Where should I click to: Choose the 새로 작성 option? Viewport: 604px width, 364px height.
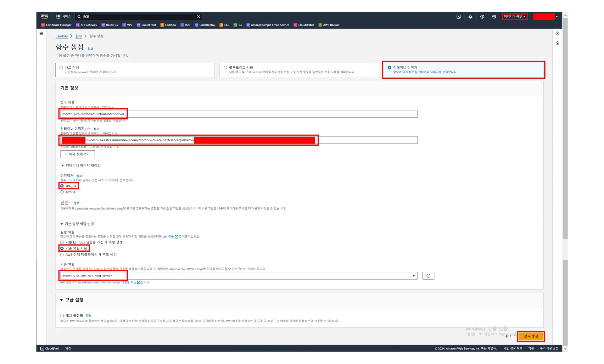pyautogui.click(x=61, y=68)
